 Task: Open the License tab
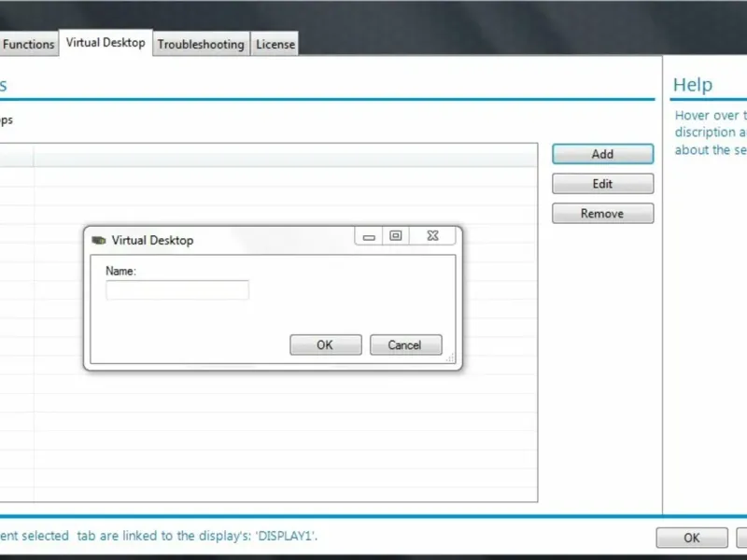[x=275, y=44]
